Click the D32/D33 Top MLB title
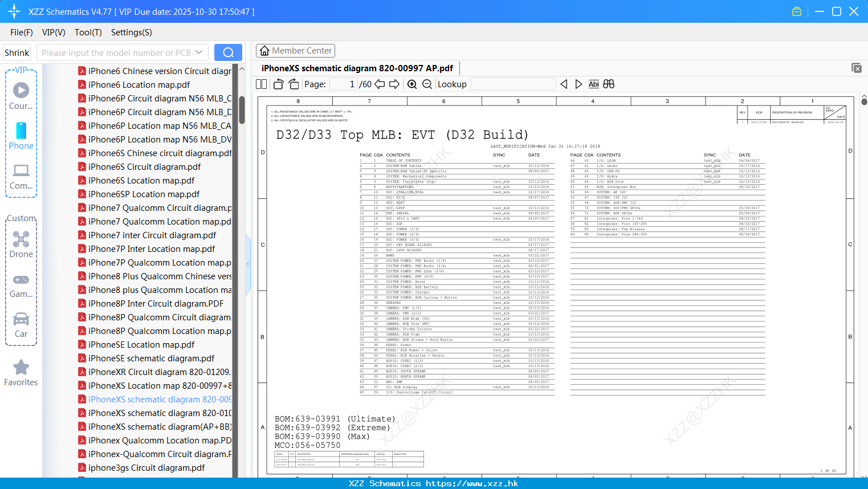The image size is (868, 489). pos(402,135)
